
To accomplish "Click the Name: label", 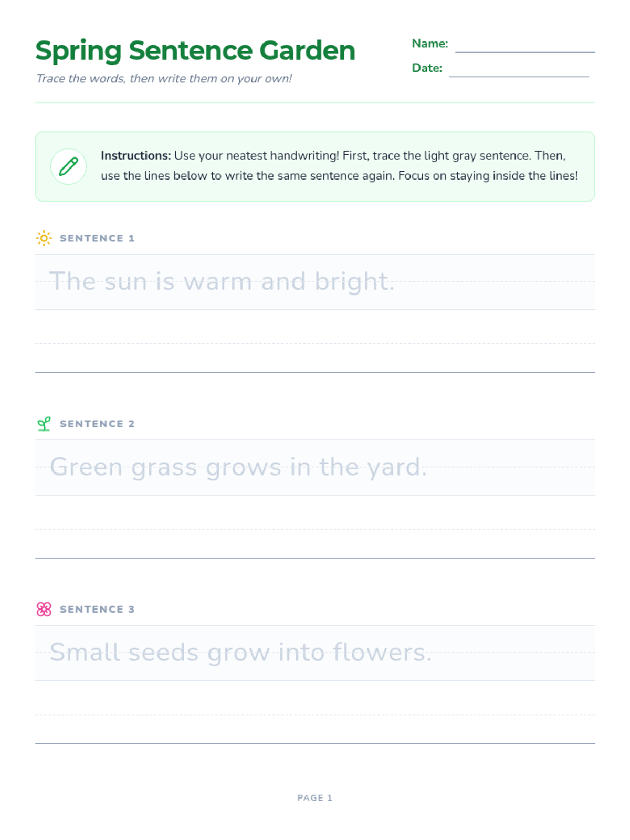I will [x=430, y=44].
